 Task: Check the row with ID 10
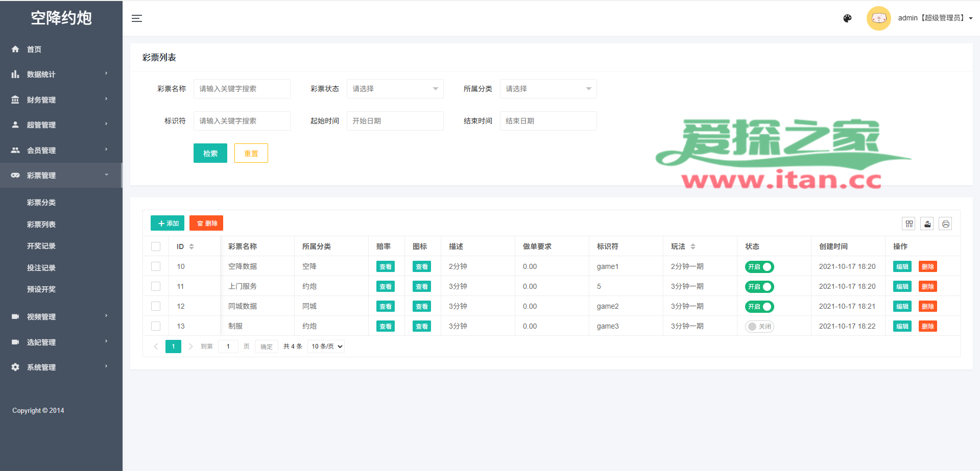[156, 266]
